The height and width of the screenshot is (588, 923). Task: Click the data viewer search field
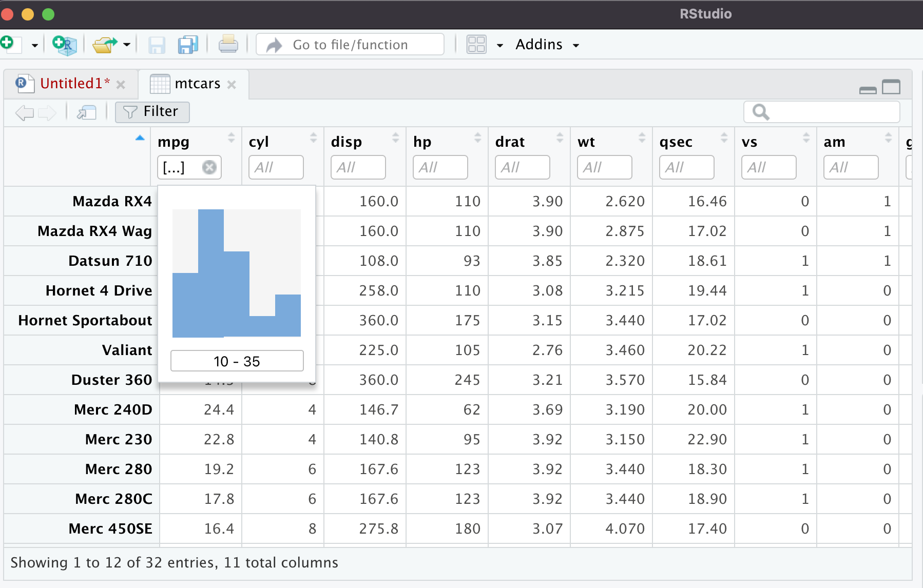pos(821,112)
